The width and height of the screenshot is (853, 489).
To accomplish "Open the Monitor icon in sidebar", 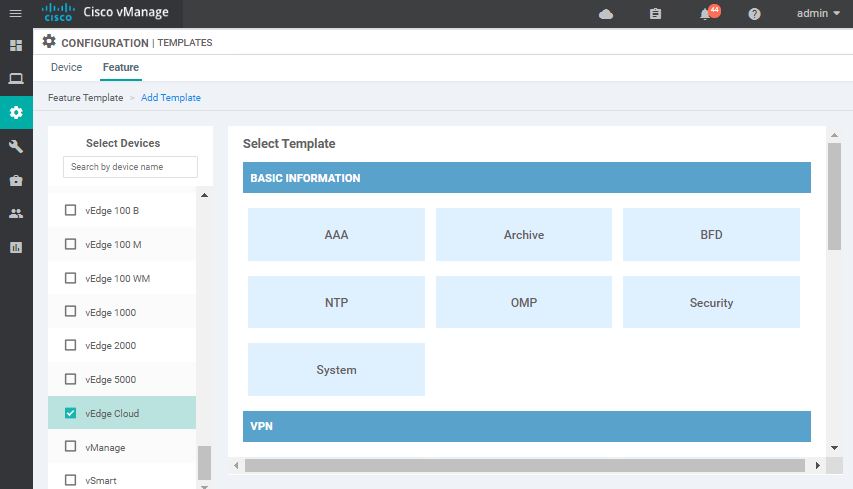I will [x=16, y=79].
